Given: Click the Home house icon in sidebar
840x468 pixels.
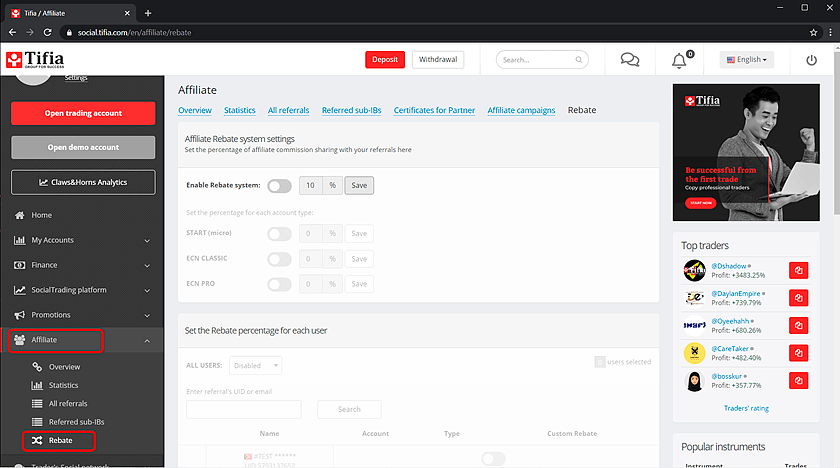Looking at the screenshot, I should [x=20, y=215].
